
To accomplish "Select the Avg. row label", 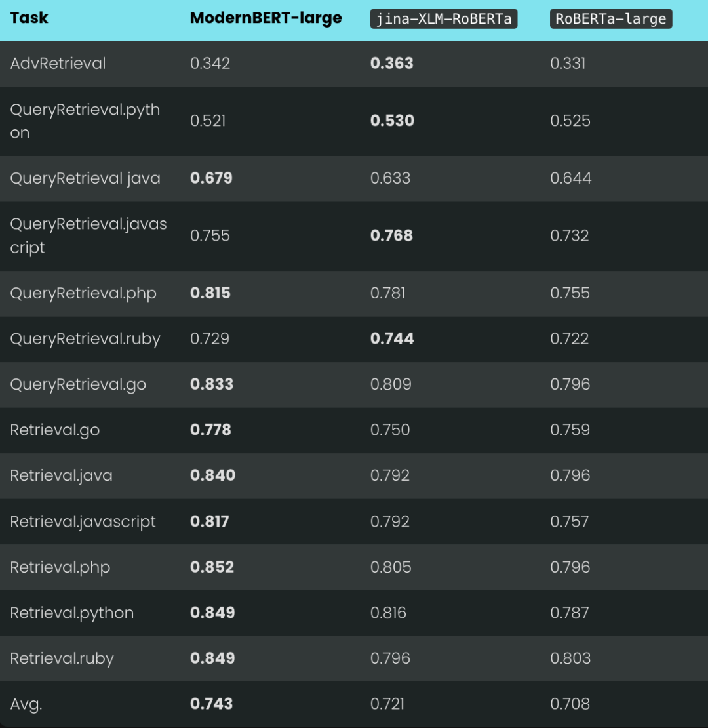I will click(26, 704).
